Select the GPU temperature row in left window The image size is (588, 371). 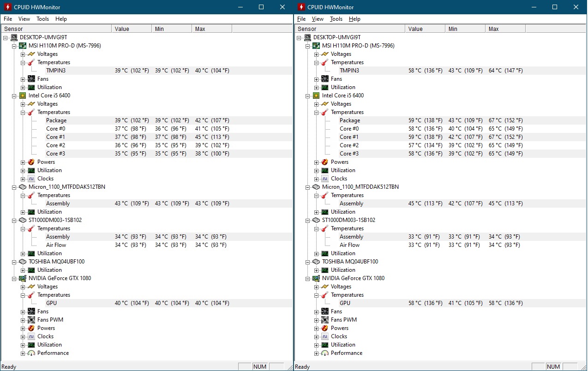51,303
